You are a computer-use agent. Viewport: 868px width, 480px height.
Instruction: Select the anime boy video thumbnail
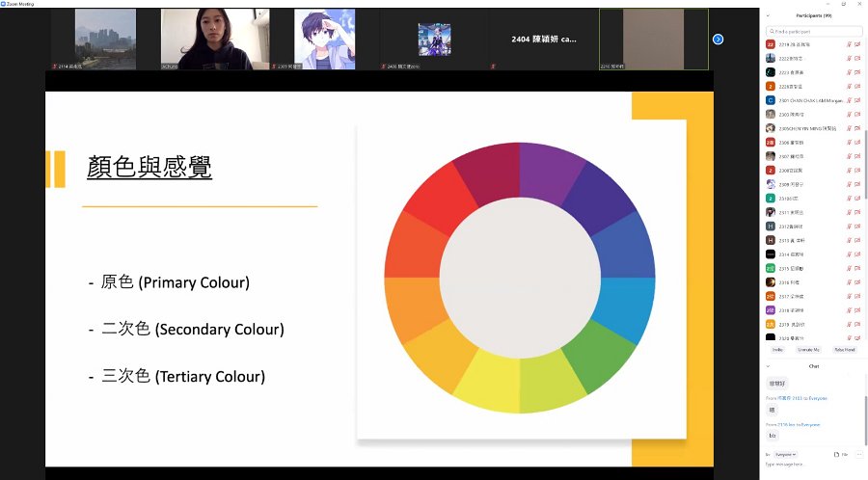click(x=324, y=40)
